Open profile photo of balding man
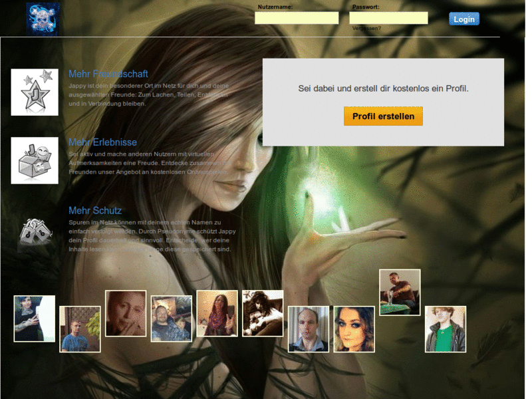The height and width of the screenshot is (399, 532). pyautogui.click(x=309, y=329)
